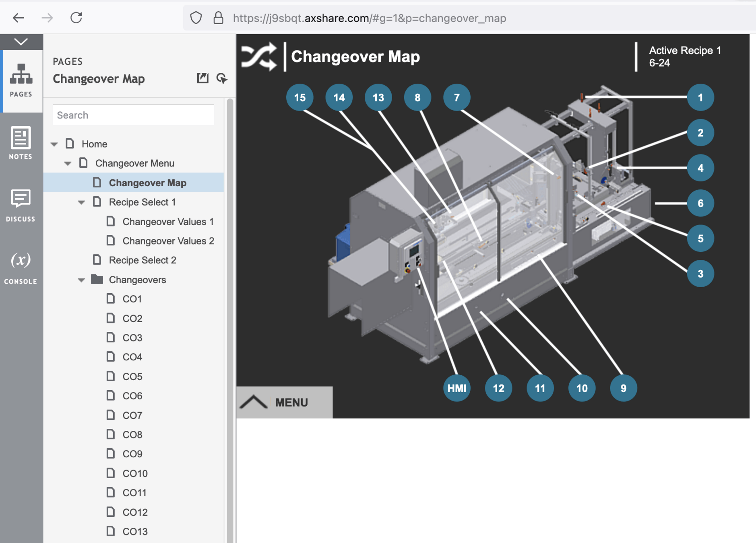The image size is (756, 543).
Task: Click changeover point 15 circle
Action: [x=300, y=97]
